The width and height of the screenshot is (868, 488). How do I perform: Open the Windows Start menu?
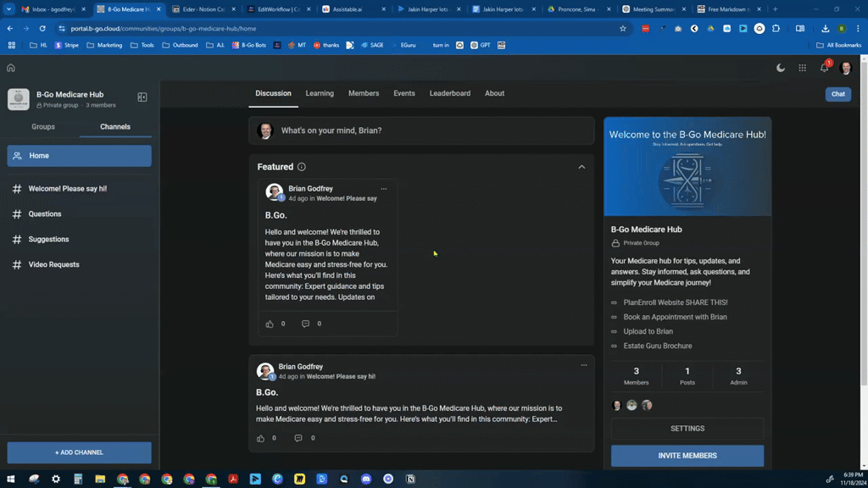coord(10,480)
